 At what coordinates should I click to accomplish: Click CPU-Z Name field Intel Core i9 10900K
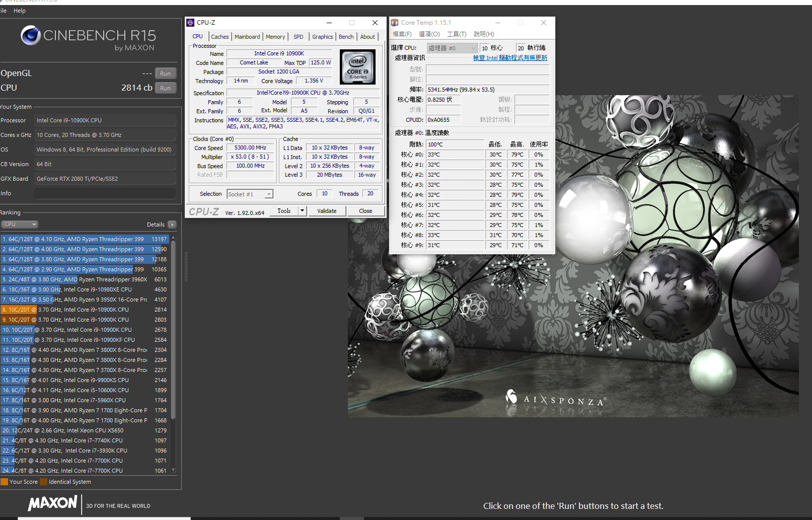tap(279, 53)
